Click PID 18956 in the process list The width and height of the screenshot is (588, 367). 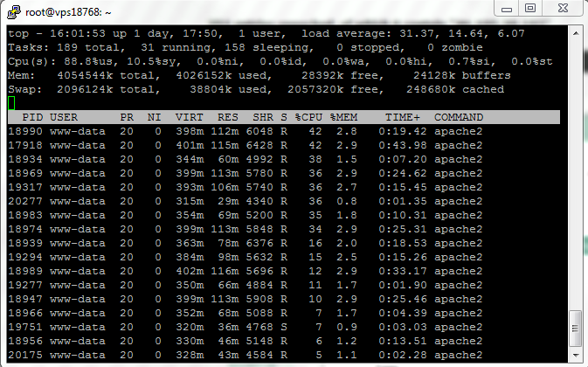click(x=25, y=341)
